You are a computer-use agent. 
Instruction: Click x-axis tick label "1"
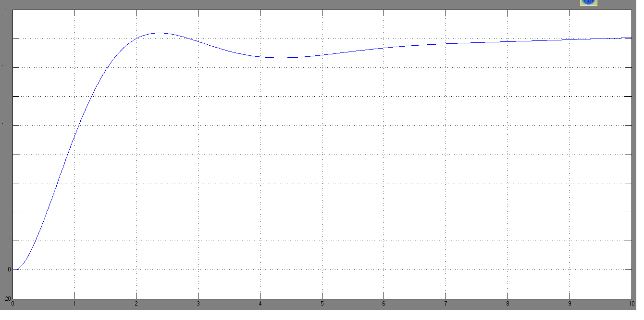74,303
